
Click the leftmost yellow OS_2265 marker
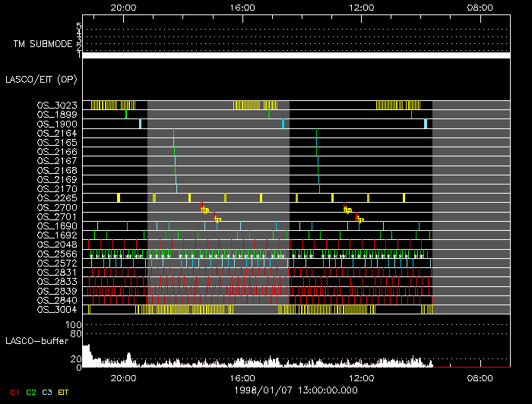[119, 197]
